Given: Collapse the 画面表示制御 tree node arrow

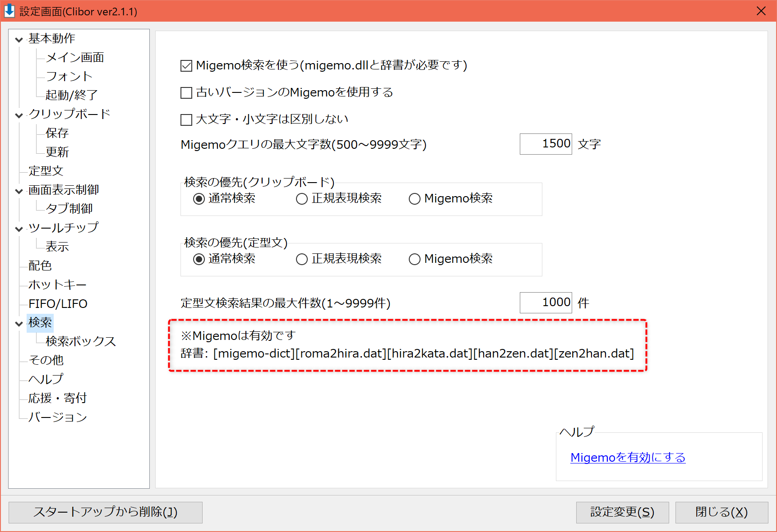Looking at the screenshot, I should click(19, 191).
